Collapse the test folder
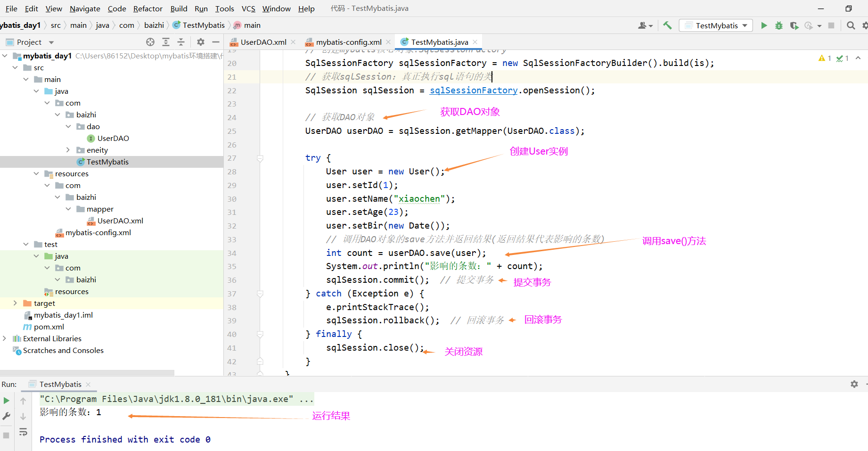 (x=26, y=244)
